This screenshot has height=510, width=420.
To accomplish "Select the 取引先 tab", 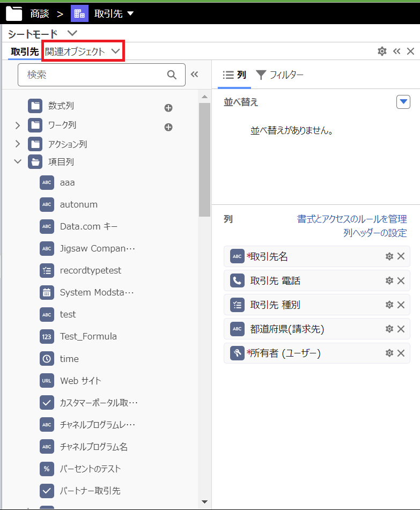I will coord(25,51).
